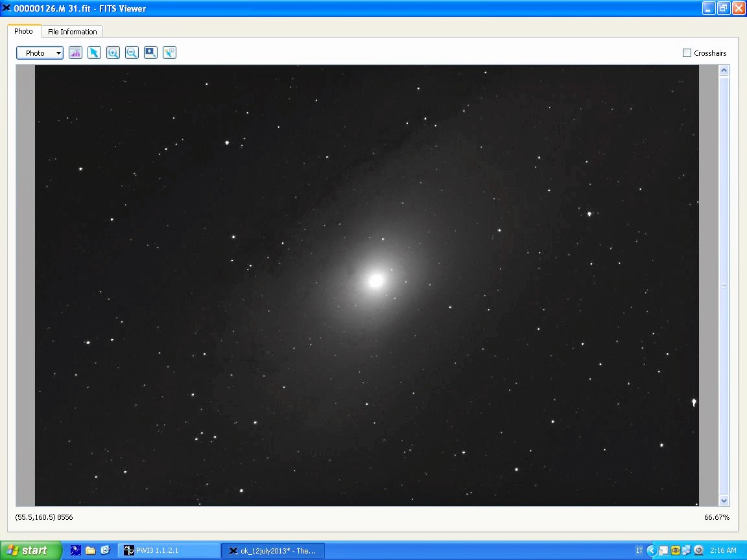Viewport: 747px width, 560px height.
Task: Click the webcam icon in system tray
Action: 698,550
